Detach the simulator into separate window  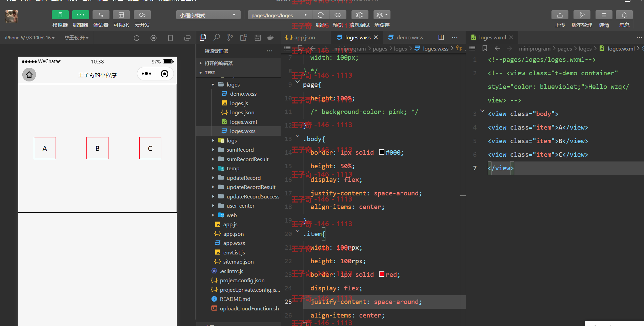click(187, 38)
